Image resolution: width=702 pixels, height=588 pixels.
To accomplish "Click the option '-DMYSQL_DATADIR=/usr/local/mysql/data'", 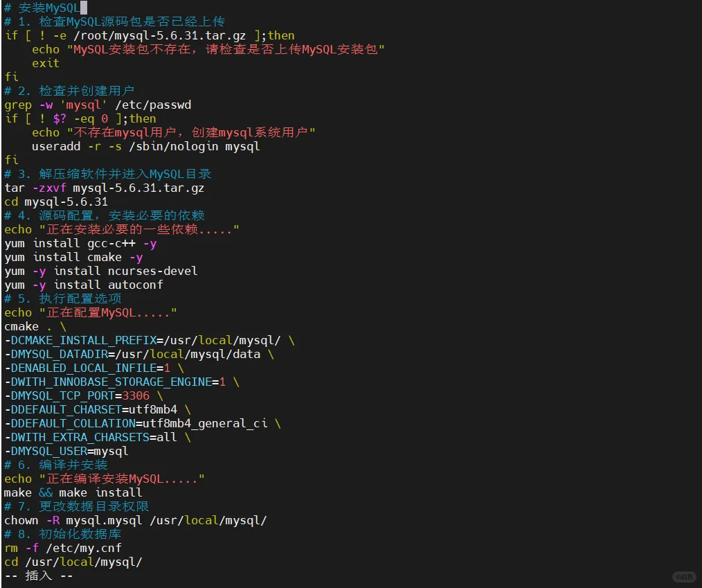I will tap(132, 354).
